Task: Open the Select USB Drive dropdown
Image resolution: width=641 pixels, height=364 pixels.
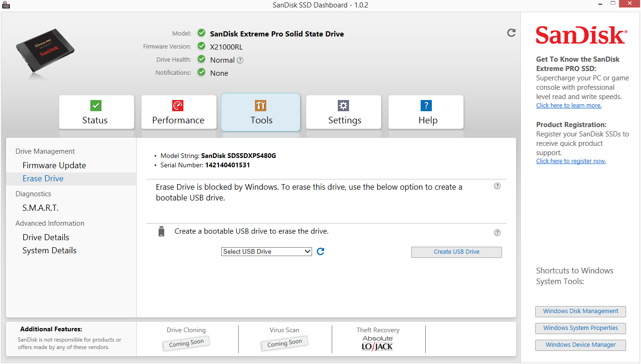Action: [x=266, y=251]
